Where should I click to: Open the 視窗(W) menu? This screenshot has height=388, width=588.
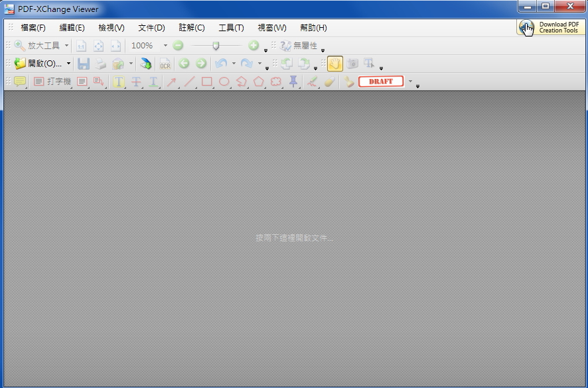point(272,28)
